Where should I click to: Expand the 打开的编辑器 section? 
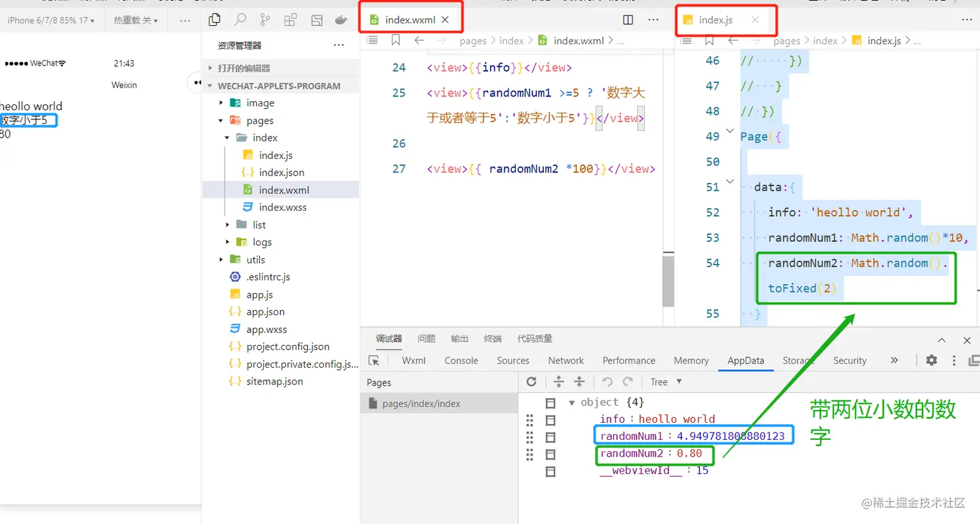pos(281,68)
